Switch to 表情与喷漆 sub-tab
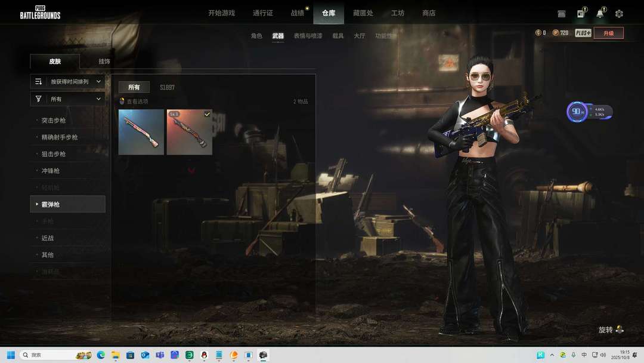Image resolution: width=644 pixels, height=363 pixels. click(308, 36)
